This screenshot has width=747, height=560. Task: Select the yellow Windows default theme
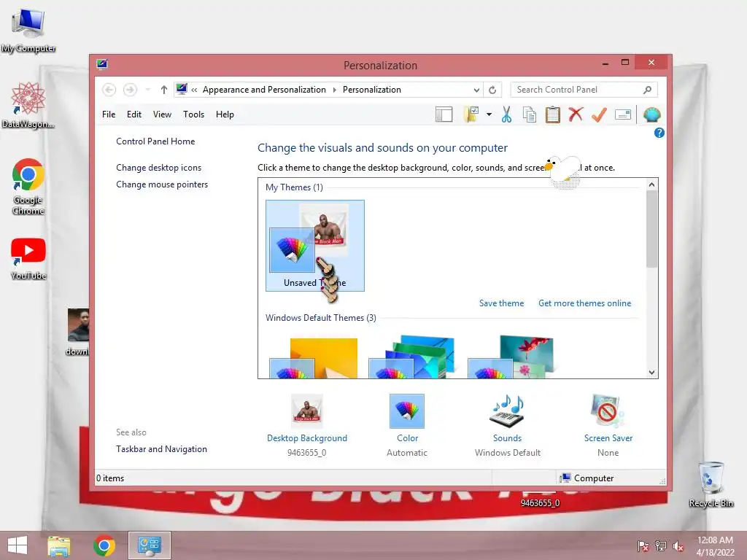(314, 358)
